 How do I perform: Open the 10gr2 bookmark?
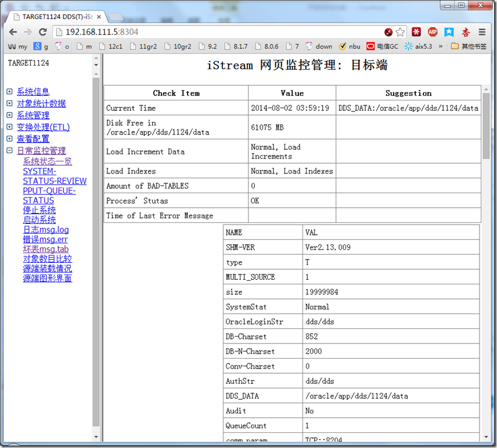[x=178, y=46]
